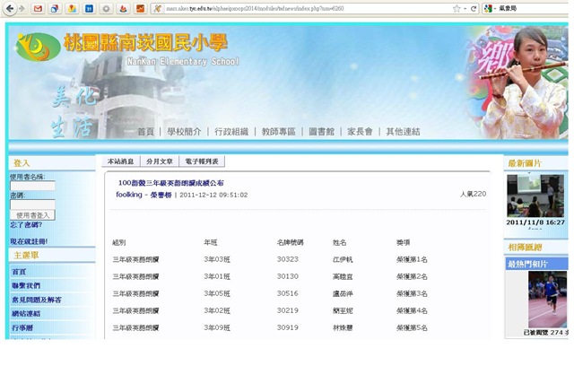
Task: Open the Gmail envelope shortcut in the toolbar
Action: click(x=38, y=8)
